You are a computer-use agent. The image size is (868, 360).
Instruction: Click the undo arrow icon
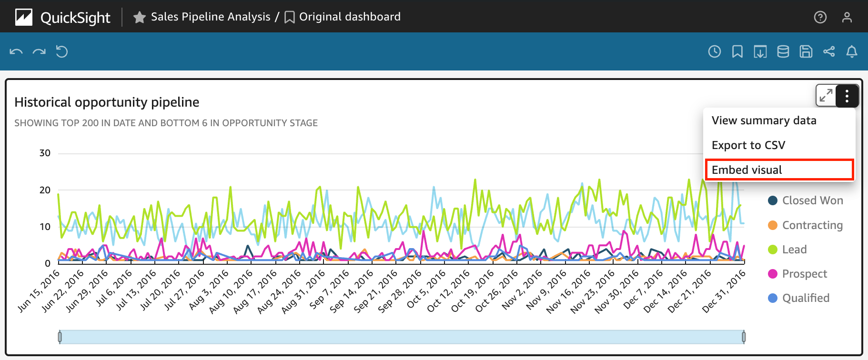(x=16, y=51)
